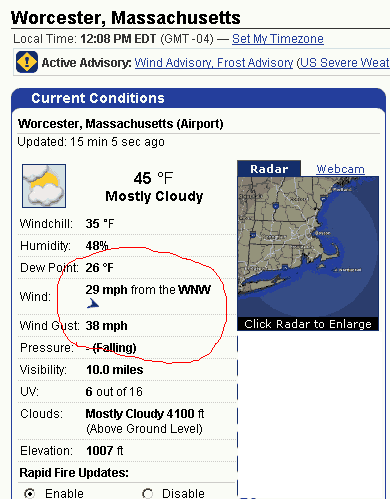Click the Worcester, Massachusetts page heading
Viewport: 390px width, 499px height.
126,18
